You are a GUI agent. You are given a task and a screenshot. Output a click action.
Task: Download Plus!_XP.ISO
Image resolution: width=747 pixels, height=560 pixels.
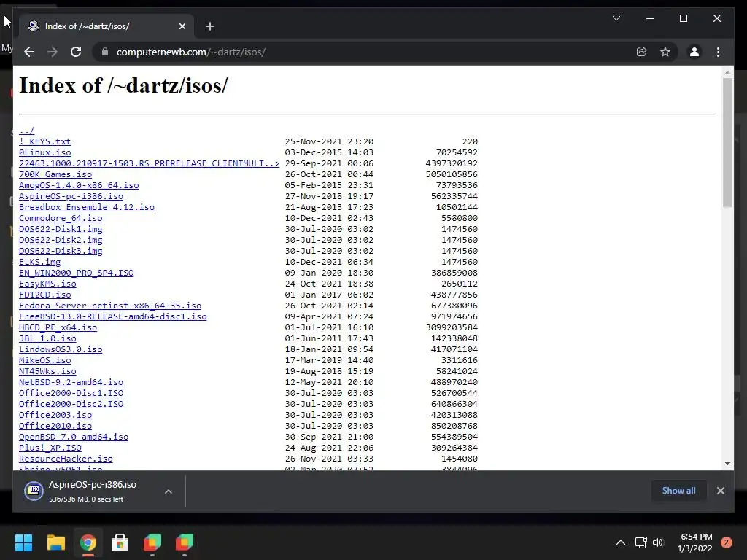50,448
